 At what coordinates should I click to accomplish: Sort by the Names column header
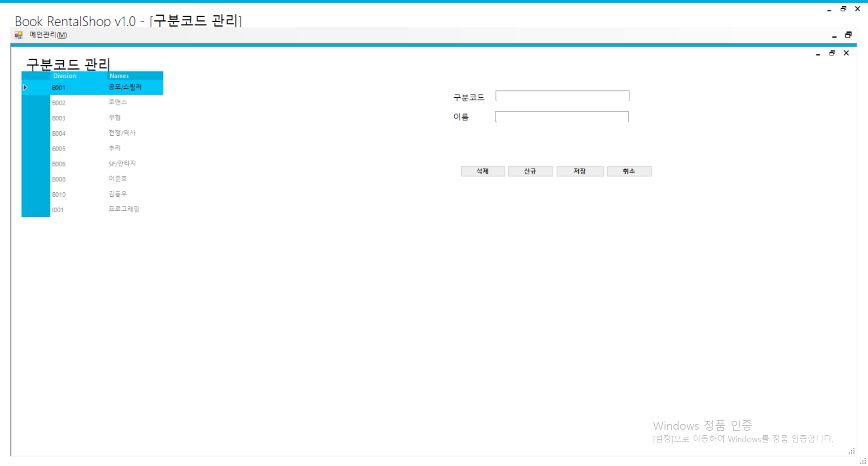[135, 76]
